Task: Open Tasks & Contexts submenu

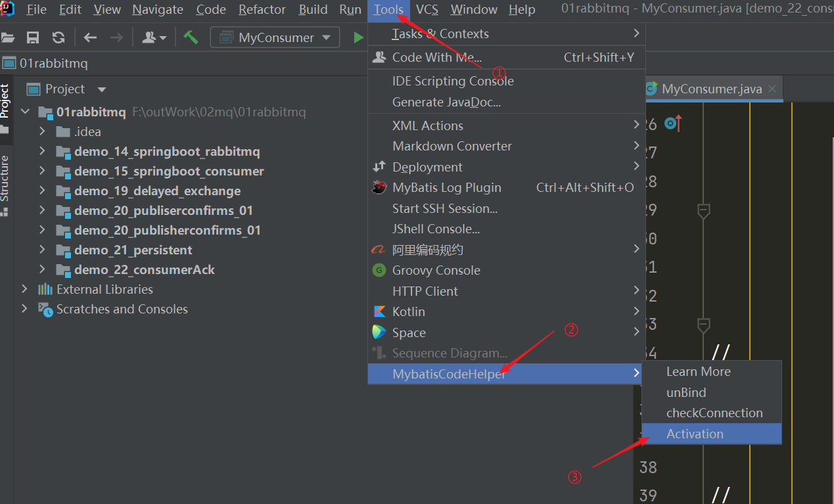Action: pos(507,34)
